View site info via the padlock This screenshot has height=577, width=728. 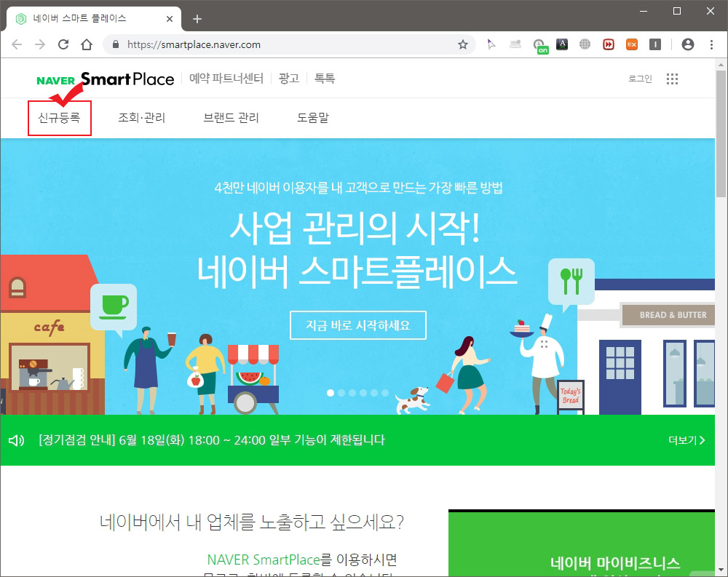(x=116, y=44)
